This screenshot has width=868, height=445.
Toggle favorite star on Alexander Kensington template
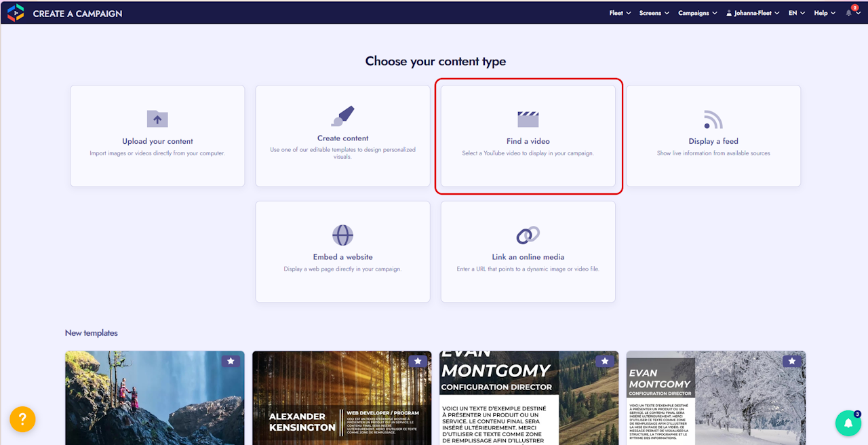418,362
